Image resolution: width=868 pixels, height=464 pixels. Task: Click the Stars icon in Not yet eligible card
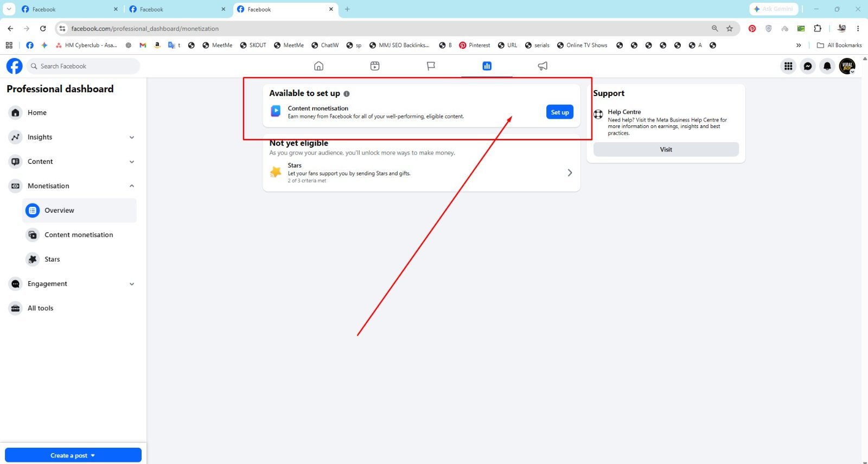tap(276, 172)
